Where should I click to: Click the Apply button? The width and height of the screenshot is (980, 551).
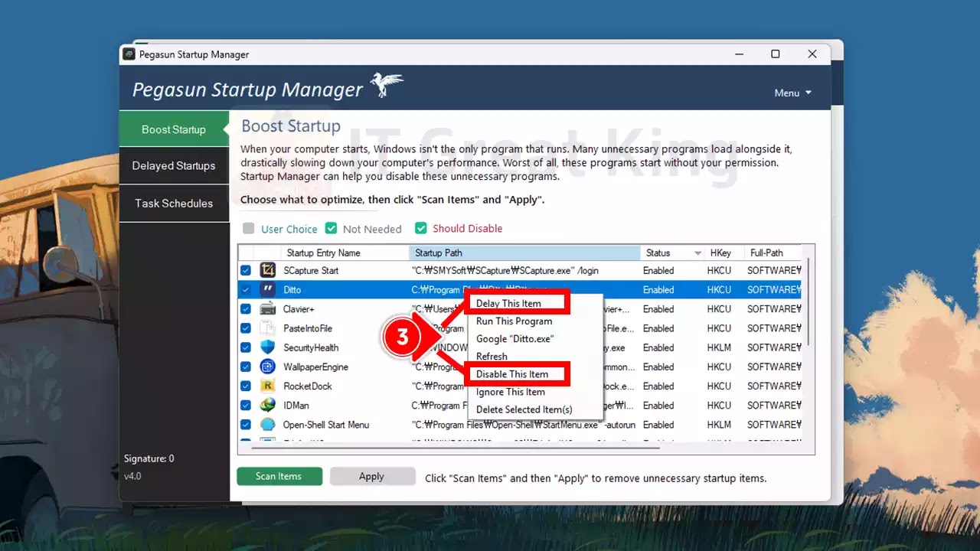click(372, 476)
